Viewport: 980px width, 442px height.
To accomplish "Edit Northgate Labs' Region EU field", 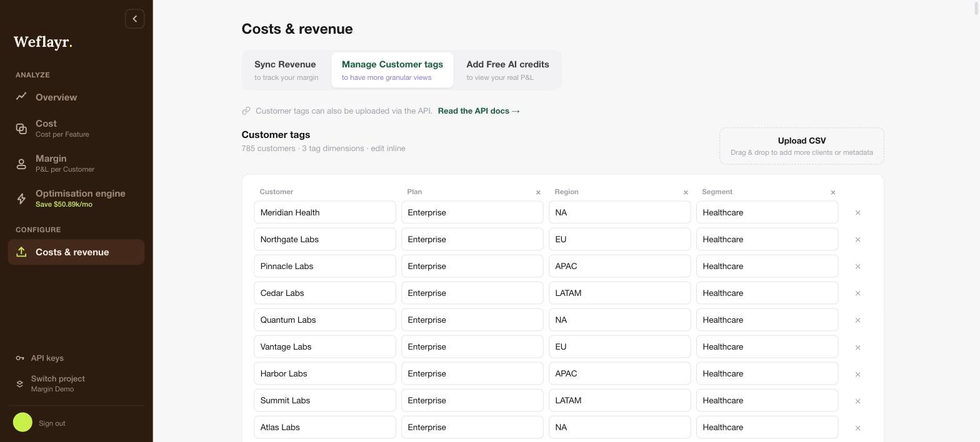I will pos(620,239).
